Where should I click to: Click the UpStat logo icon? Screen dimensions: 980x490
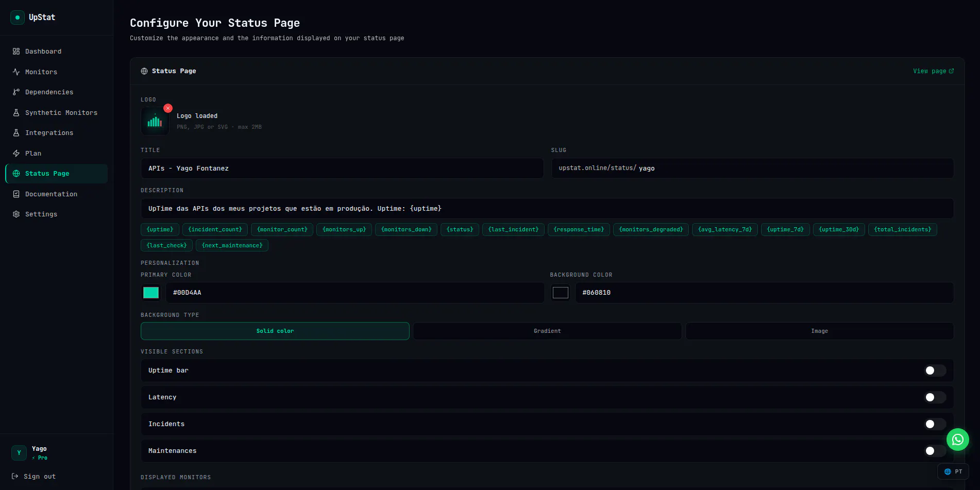coord(18,18)
